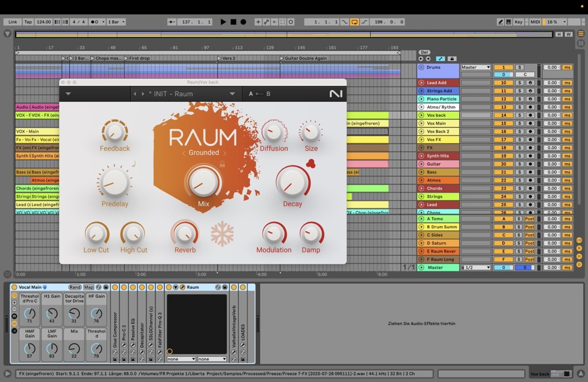
Task: Load the next Raum preset
Action: [143, 94]
